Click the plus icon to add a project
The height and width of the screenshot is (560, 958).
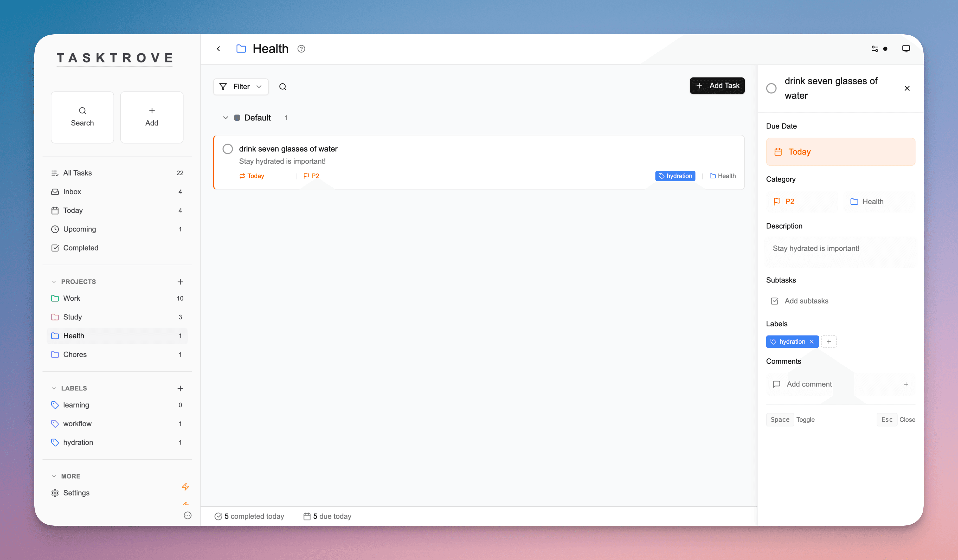[180, 282]
